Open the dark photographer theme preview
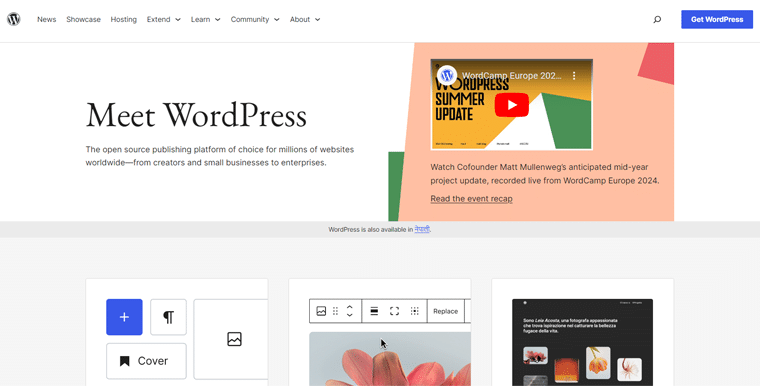Screen dimensions: 760x386 pos(583,342)
